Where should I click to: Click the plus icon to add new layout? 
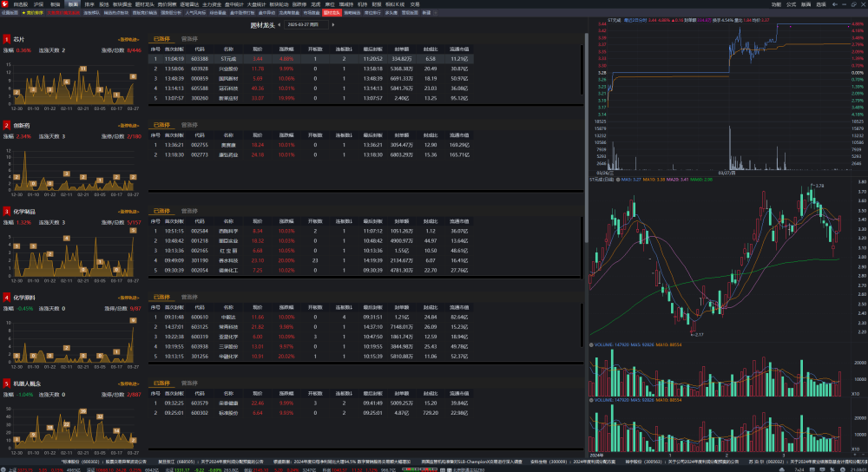click(437, 12)
